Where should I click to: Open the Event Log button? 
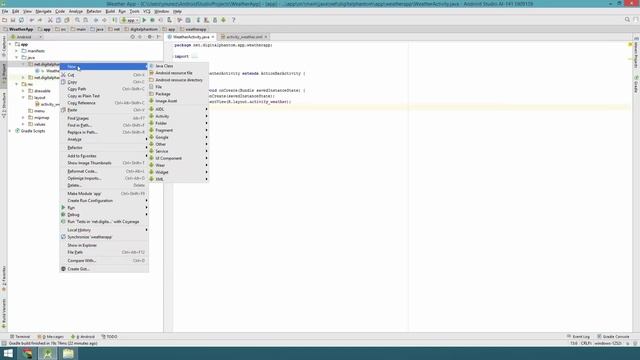[x=578, y=337]
